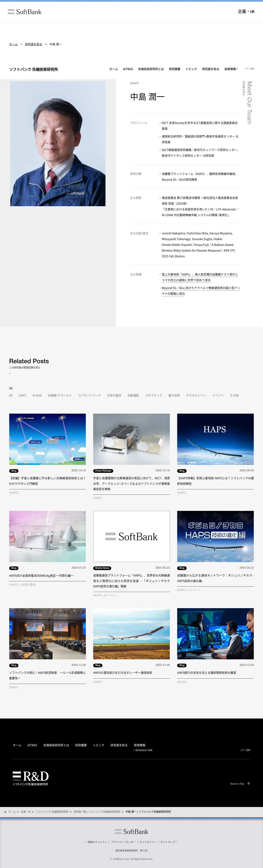Switch to EN in the footer language toggle

(x=248, y=750)
